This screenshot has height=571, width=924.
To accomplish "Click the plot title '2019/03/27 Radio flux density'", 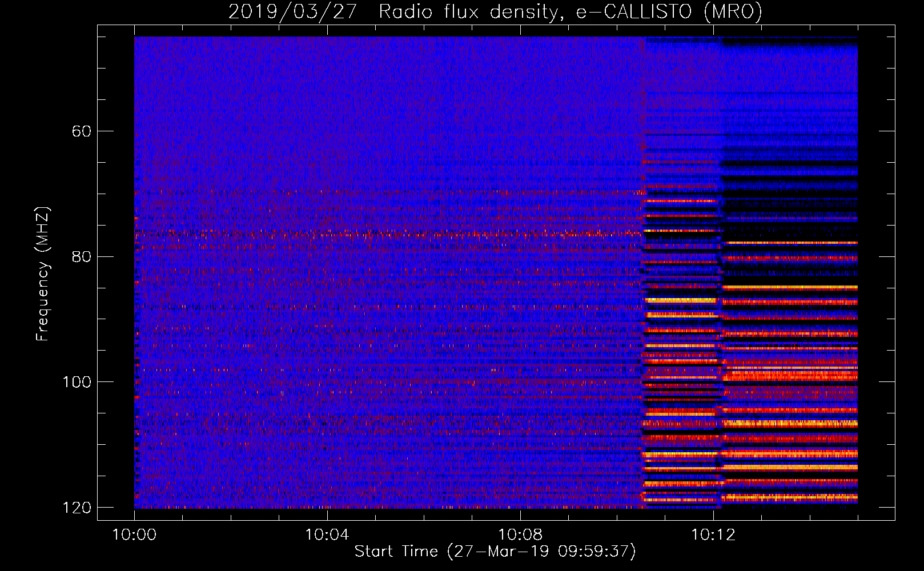I will click(495, 11).
